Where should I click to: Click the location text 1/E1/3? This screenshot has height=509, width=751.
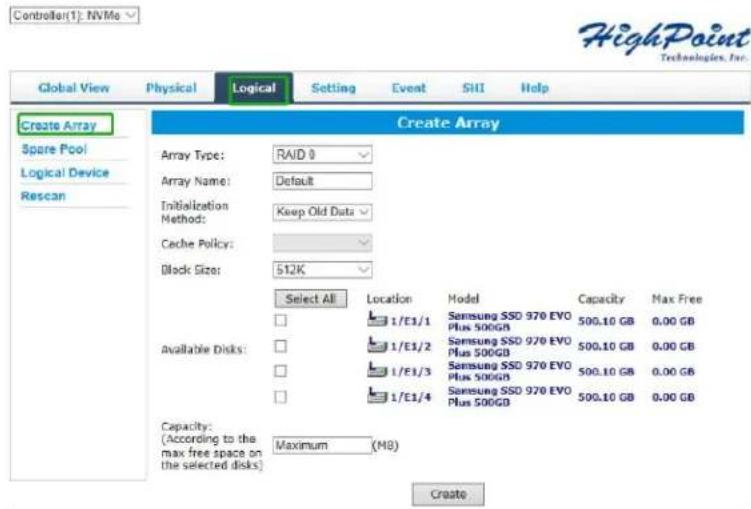(x=410, y=372)
